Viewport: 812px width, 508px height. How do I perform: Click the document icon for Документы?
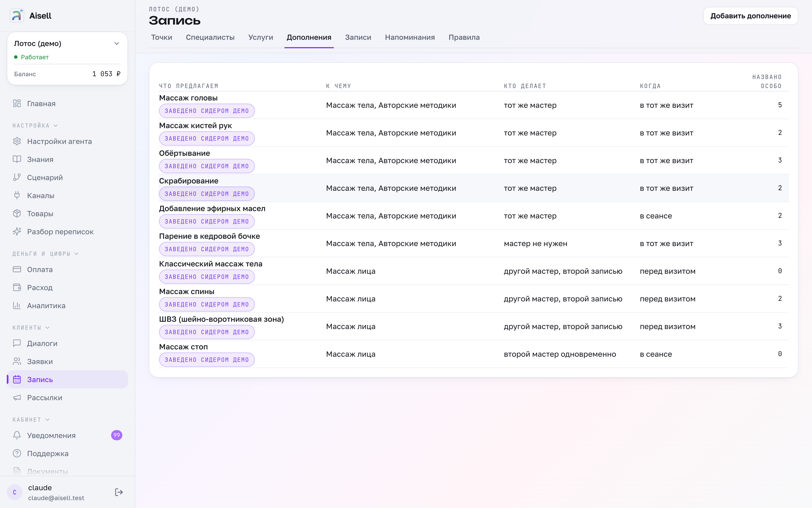[17, 471]
